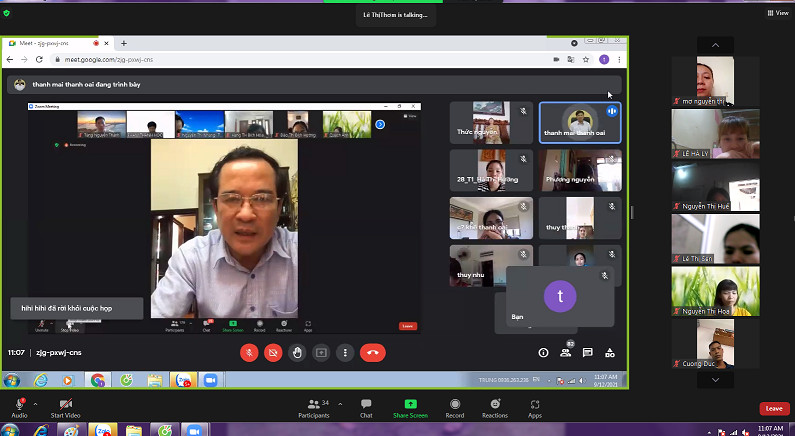The height and width of the screenshot is (436, 795).
Task: Click the Windows Start button on the taskbar
Action: [12, 380]
